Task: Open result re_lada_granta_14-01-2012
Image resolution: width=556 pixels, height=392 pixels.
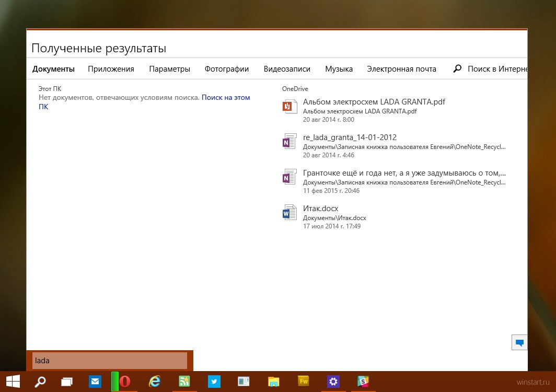Action: (x=350, y=137)
